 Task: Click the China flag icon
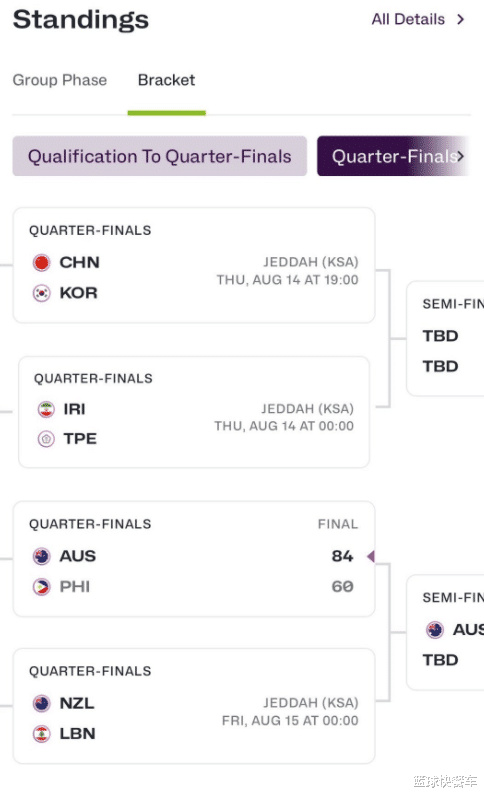42,262
